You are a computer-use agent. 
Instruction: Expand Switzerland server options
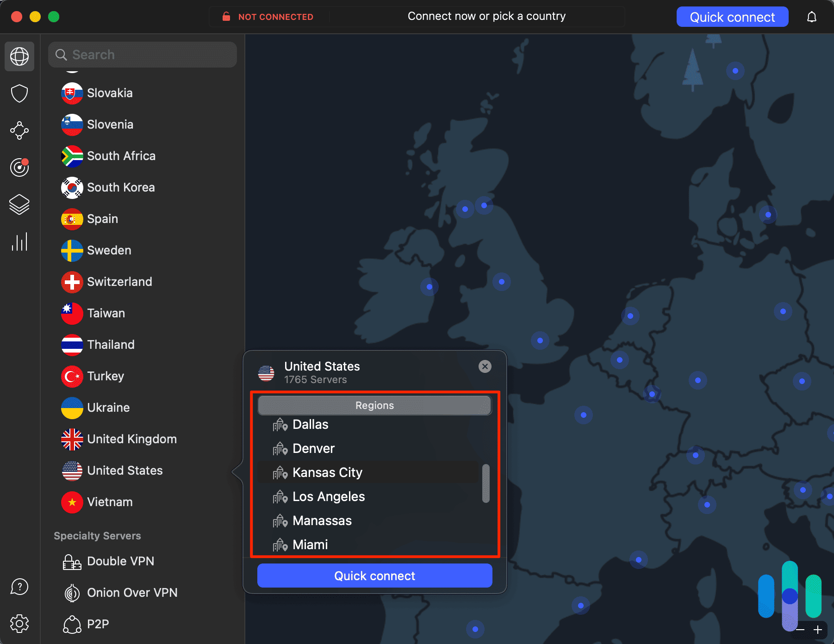click(x=119, y=282)
